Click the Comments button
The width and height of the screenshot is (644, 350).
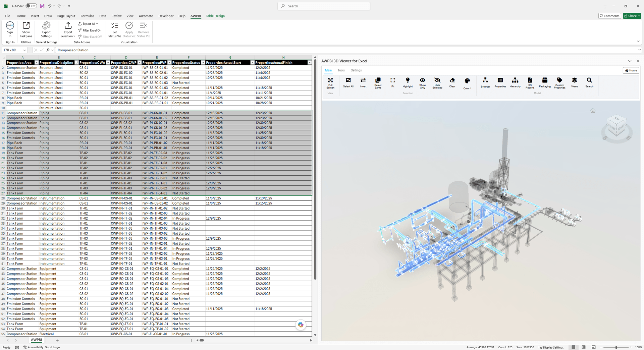coord(609,16)
